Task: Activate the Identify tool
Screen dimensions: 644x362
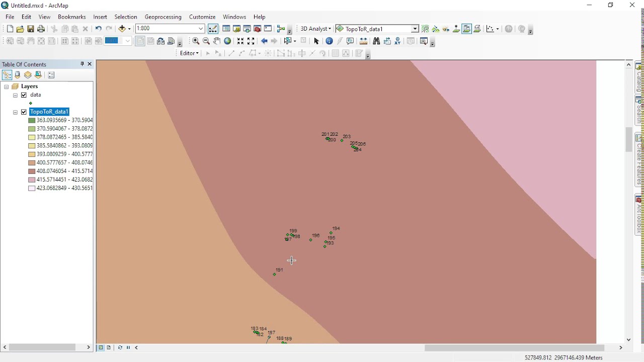Action: 330,41
